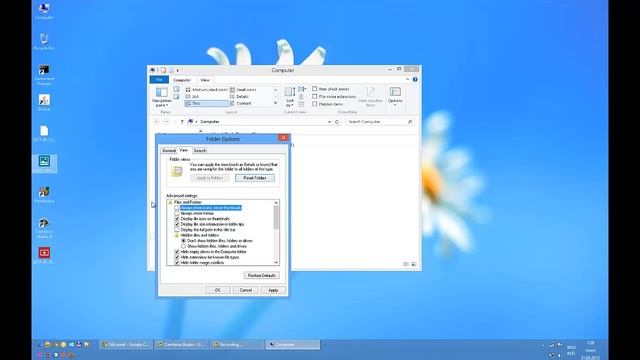Toggle File name extensions checkbox
Image resolution: width=640 pixels, height=360 pixels.
315,96
